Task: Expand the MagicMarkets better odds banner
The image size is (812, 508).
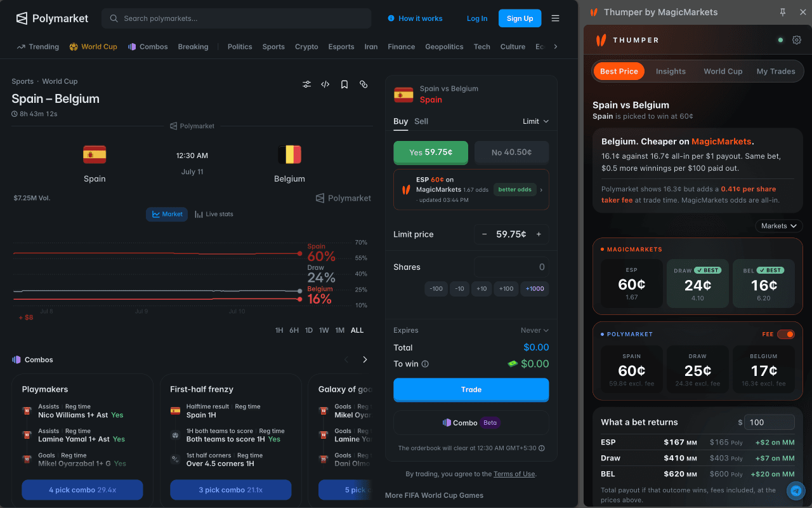Action: [x=471, y=189]
